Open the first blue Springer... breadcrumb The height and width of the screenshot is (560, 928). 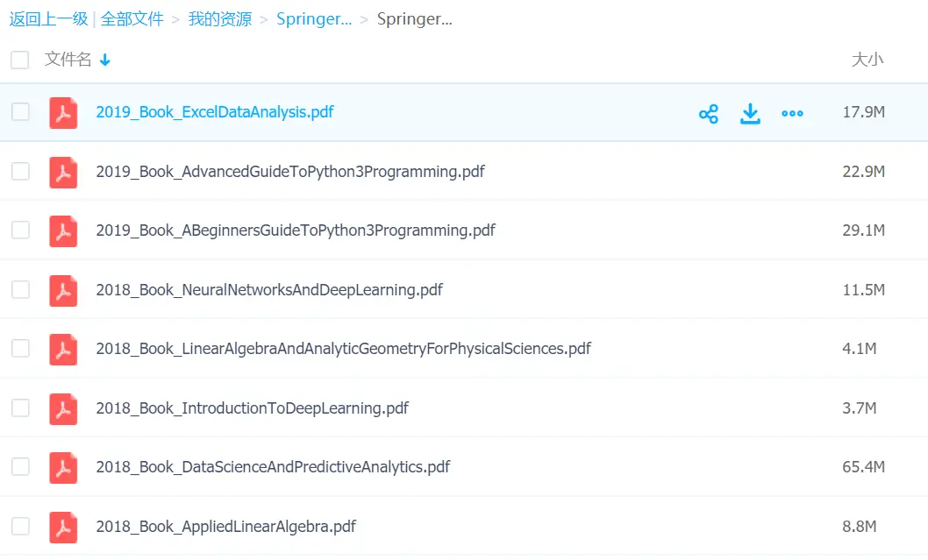pos(314,19)
